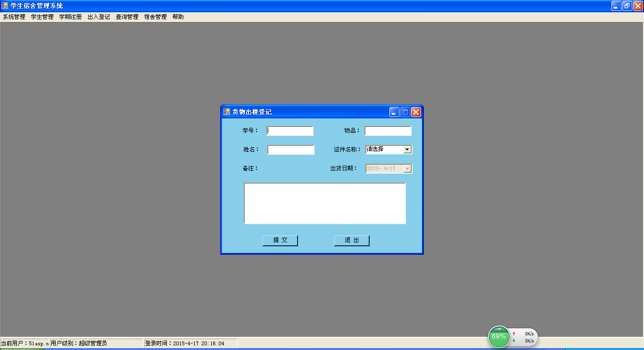The width and height of the screenshot is (644, 350).
Task: Minimize the main 学生宿舍管理系统 window
Action: click(x=616, y=6)
